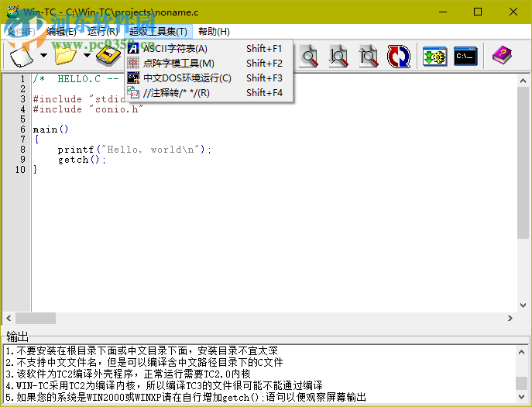The width and height of the screenshot is (532, 407).
Task: Click the Find next magnifier icon
Action: [338, 56]
